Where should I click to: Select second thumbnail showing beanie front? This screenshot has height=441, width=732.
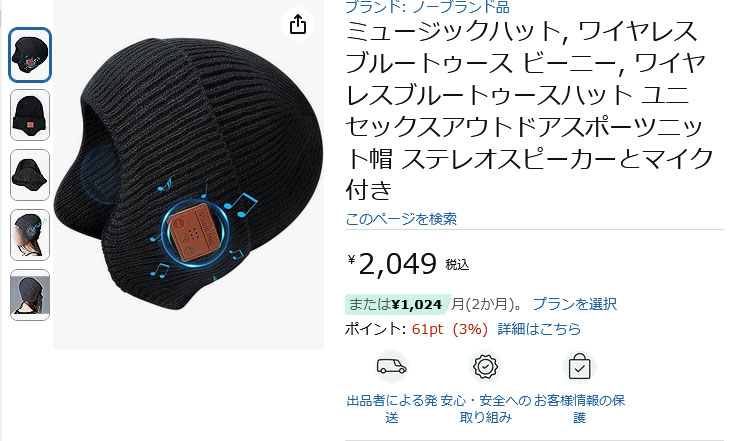[x=30, y=115]
